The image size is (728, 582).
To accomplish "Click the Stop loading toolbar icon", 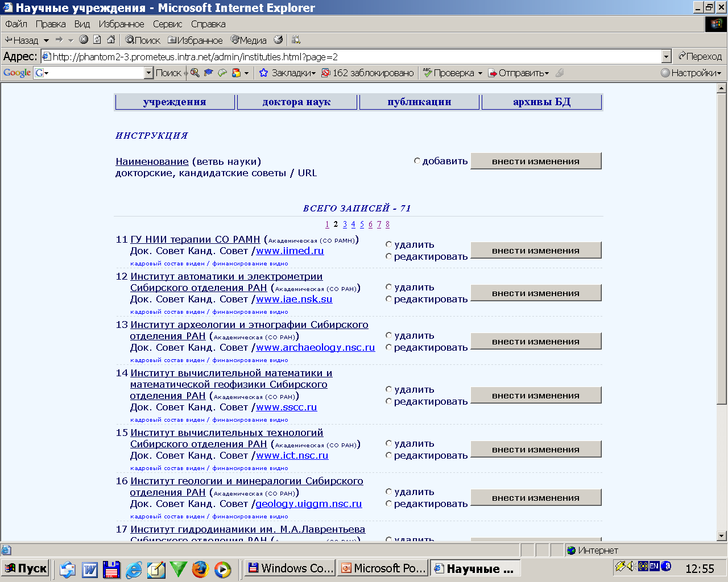I will pyautogui.click(x=84, y=40).
